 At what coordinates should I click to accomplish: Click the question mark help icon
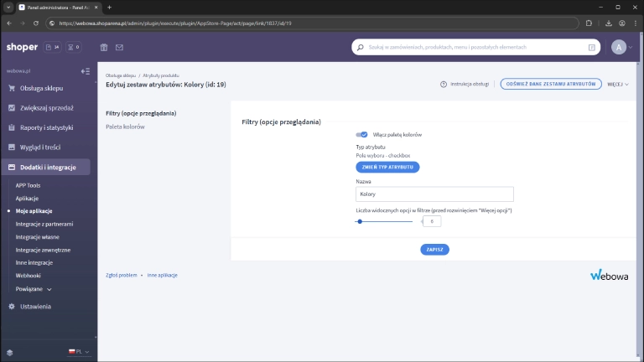click(x=444, y=85)
